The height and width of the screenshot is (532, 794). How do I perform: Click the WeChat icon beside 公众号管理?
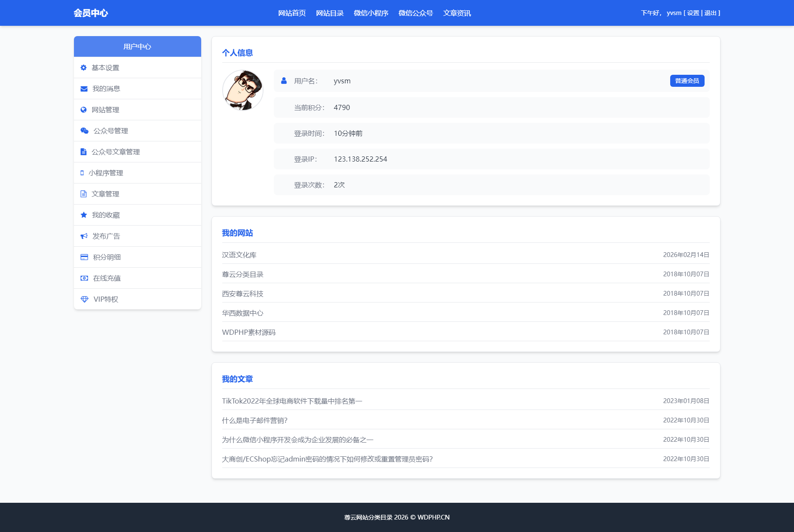tap(84, 131)
